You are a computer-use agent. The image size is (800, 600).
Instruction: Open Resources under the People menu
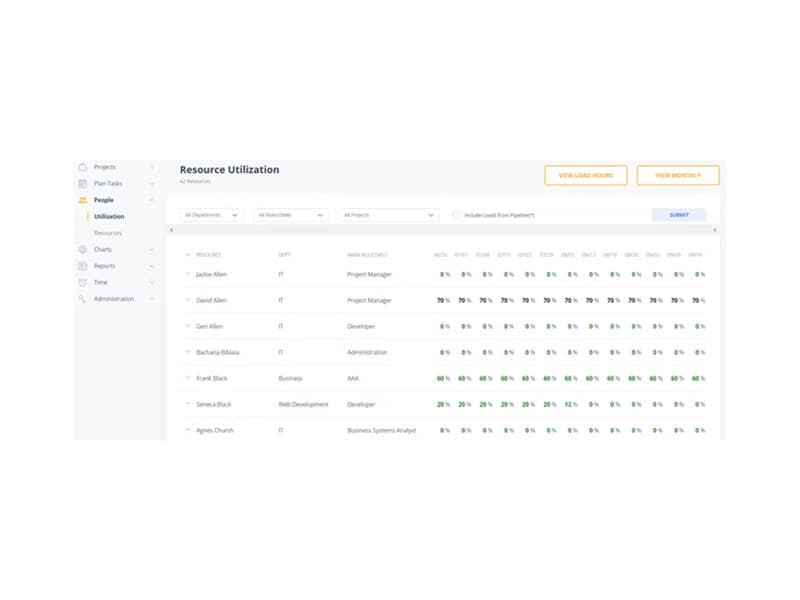coord(108,233)
